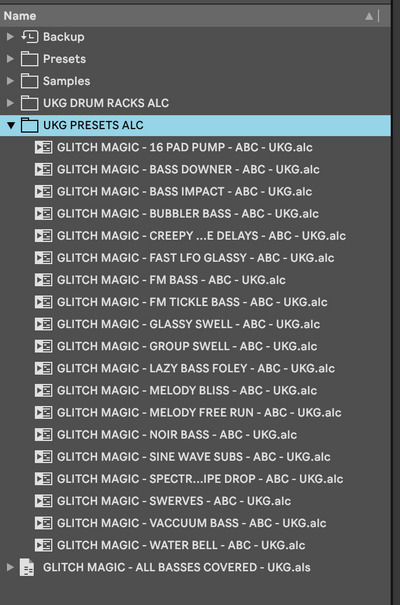Expand the Samples folder
This screenshot has width=400, height=605.
10,81
